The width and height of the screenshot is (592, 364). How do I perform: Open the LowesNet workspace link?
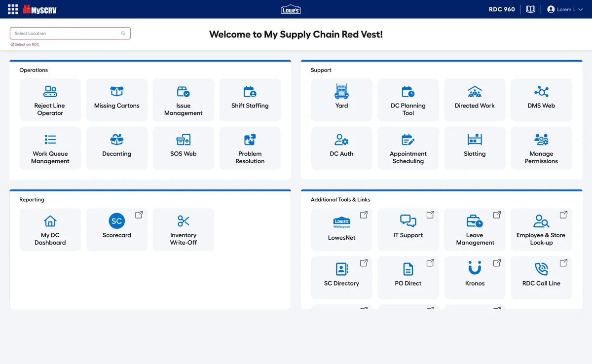click(x=341, y=229)
